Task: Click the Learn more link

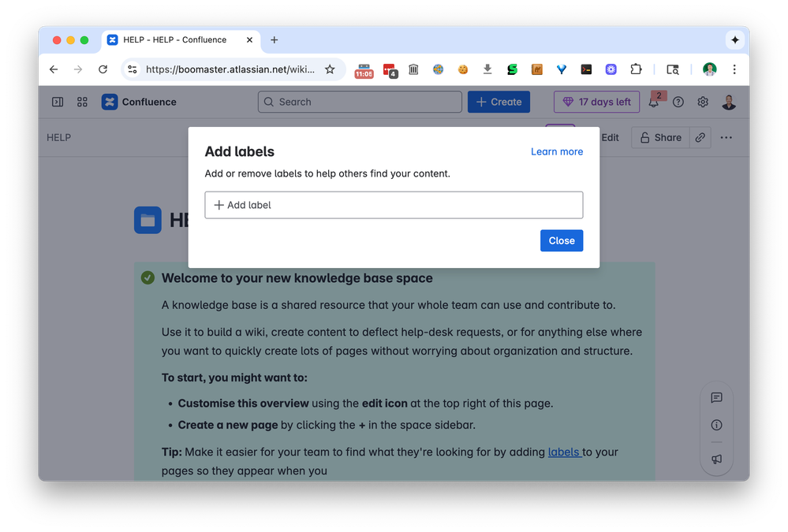Action: click(x=557, y=151)
